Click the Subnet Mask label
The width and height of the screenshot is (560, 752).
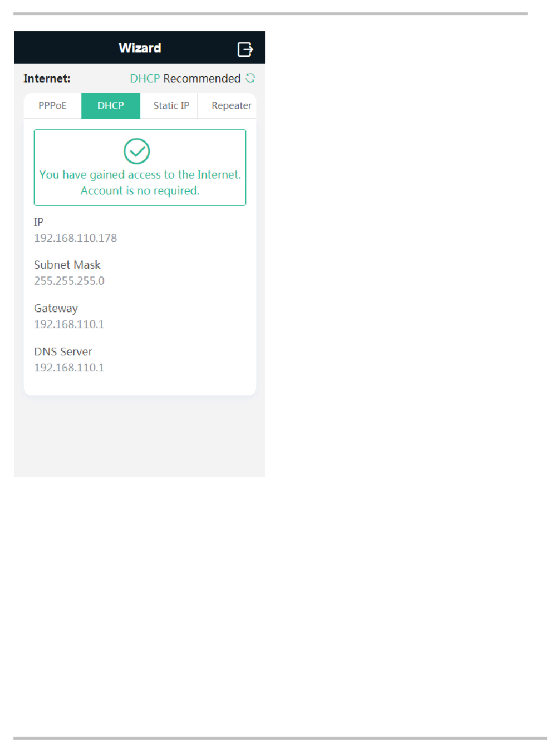pyautogui.click(x=67, y=265)
